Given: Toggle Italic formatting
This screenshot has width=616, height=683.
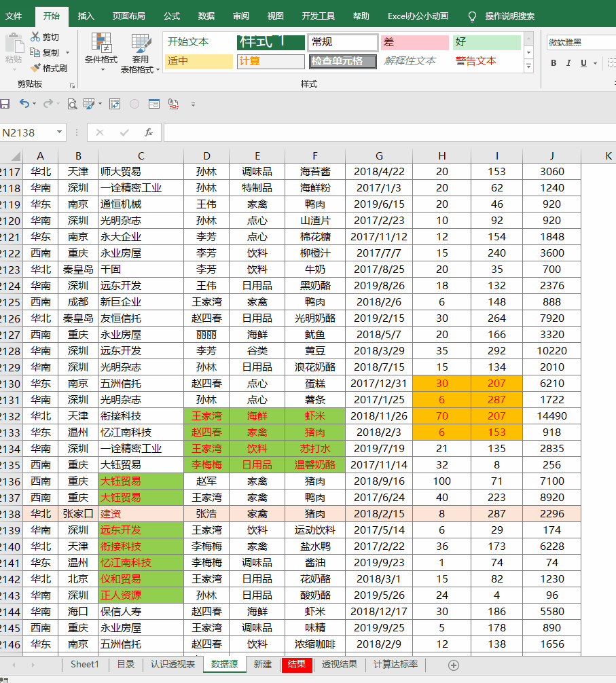Looking at the screenshot, I should tap(568, 63).
